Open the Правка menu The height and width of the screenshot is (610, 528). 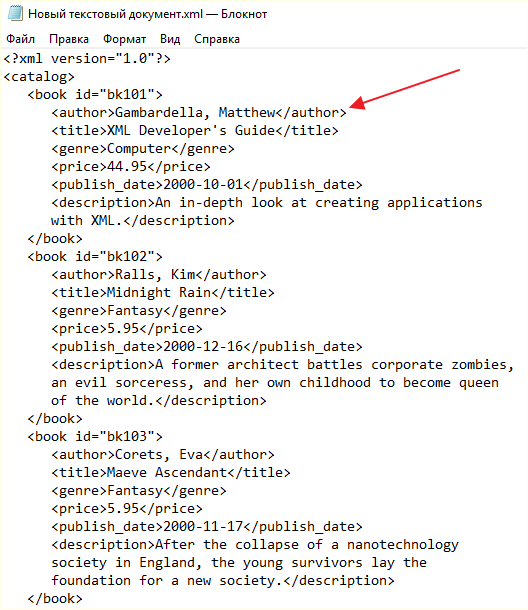69,39
